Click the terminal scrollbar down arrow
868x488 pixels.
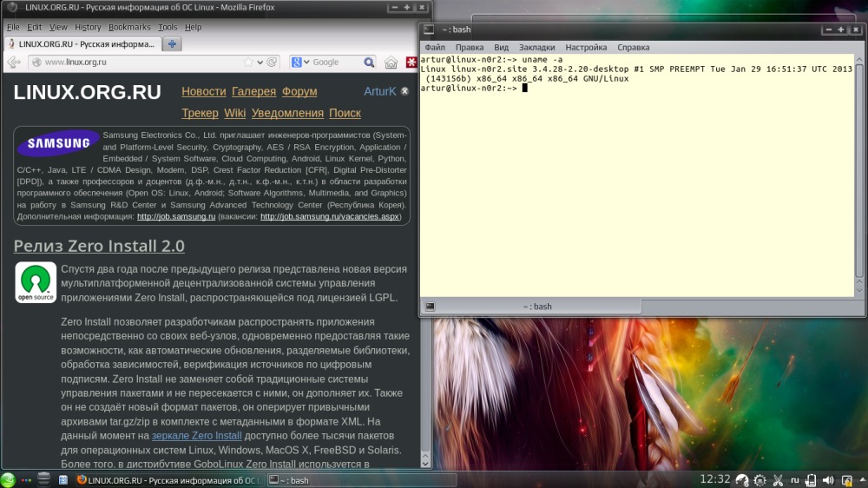click(x=859, y=291)
